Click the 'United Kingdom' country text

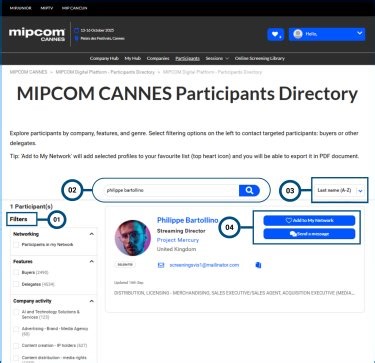tap(176, 249)
